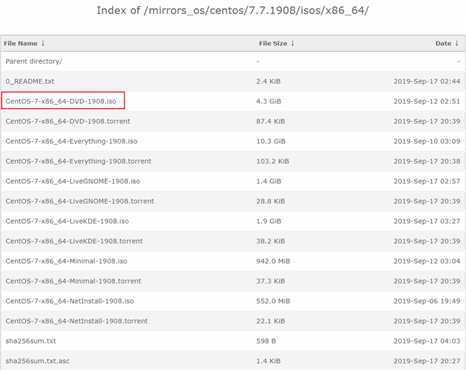Select the 2.4 KiB size of 0_README.txt

[x=268, y=81]
